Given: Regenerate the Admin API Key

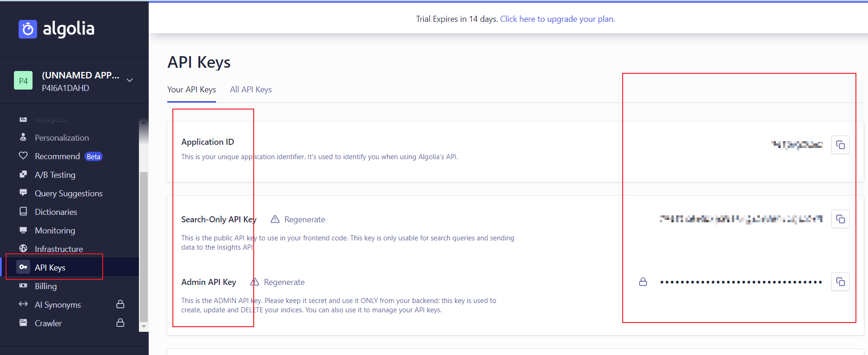Looking at the screenshot, I should tap(284, 282).
